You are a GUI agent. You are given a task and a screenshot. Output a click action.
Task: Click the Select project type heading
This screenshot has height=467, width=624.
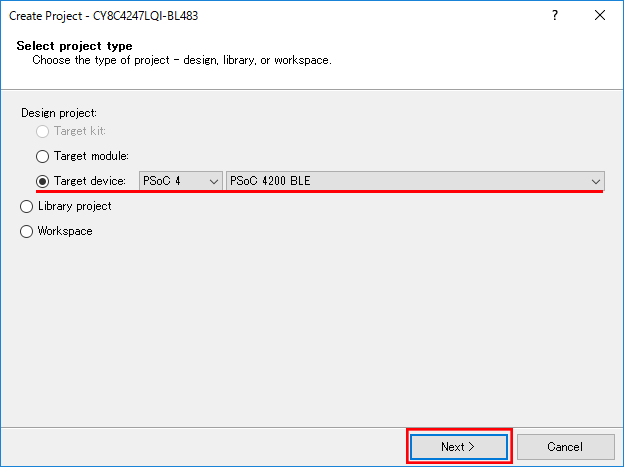click(74, 46)
